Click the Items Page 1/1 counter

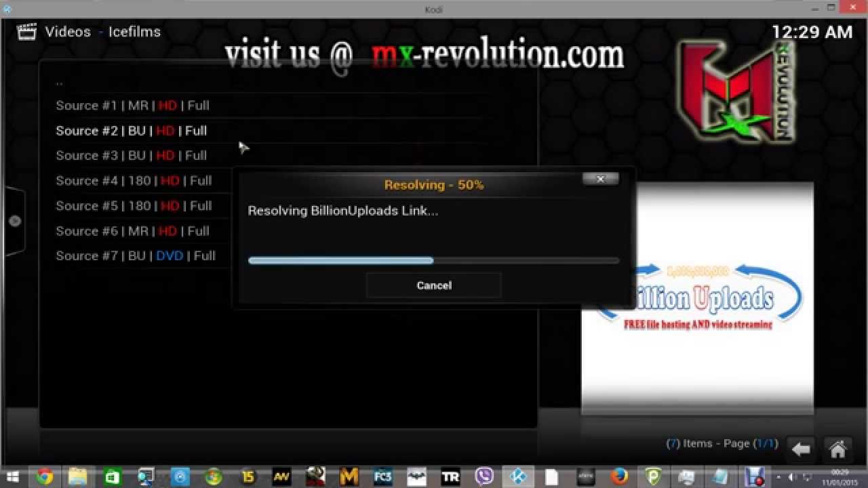[722, 443]
